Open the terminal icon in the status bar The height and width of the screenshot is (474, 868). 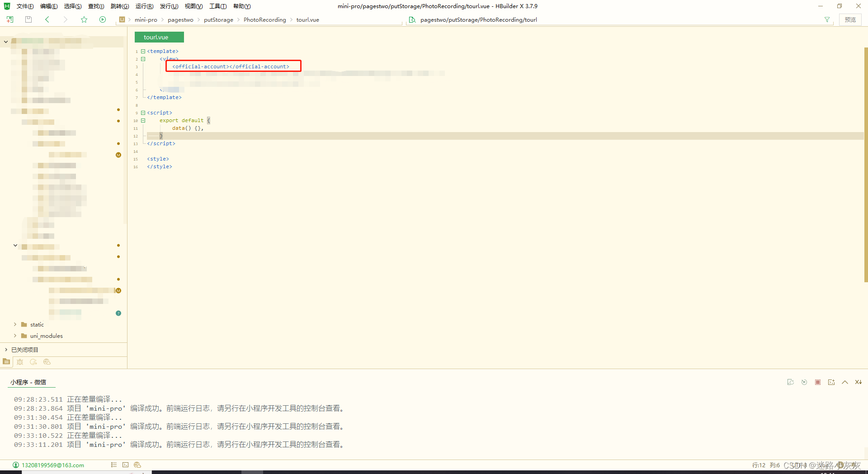[x=126, y=465]
